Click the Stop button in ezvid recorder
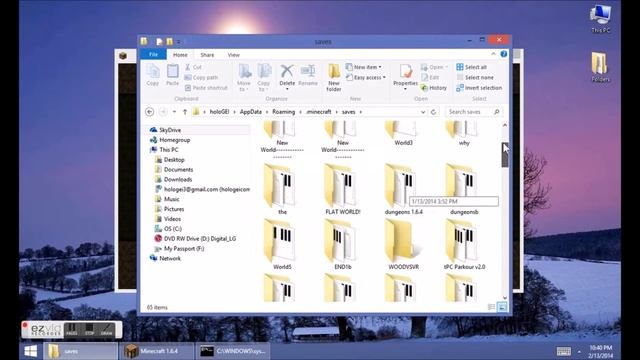 coord(89,330)
